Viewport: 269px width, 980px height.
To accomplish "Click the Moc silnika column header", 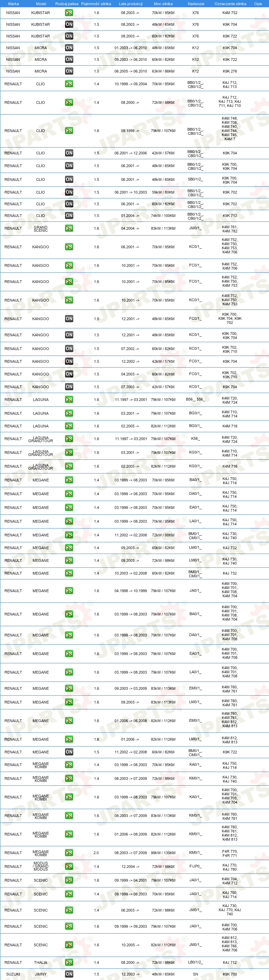I will tap(163, 4).
